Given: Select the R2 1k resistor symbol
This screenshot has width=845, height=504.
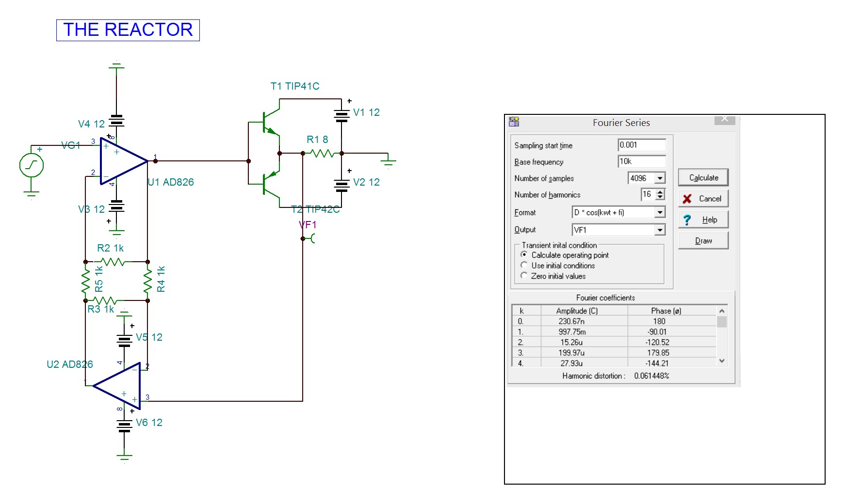Looking at the screenshot, I should [113, 262].
